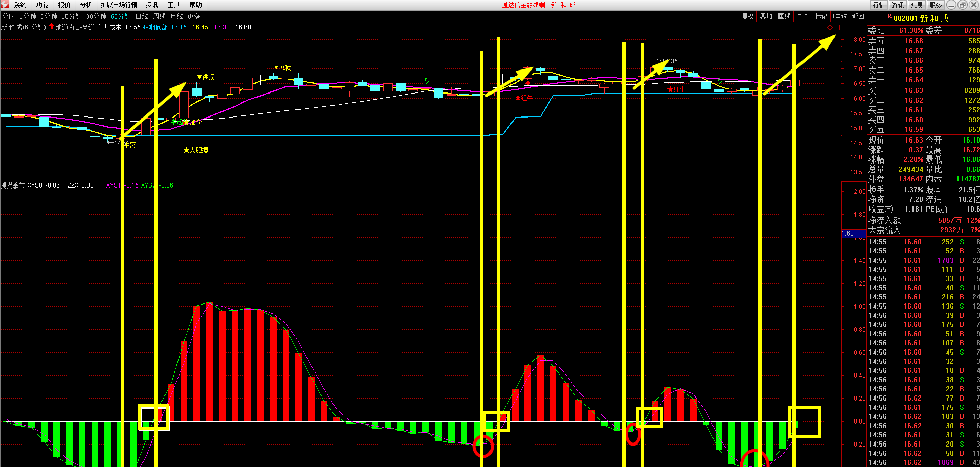Click the 叠加 overlay button
Image resolution: width=980 pixels, height=467 pixels.
pos(766,17)
